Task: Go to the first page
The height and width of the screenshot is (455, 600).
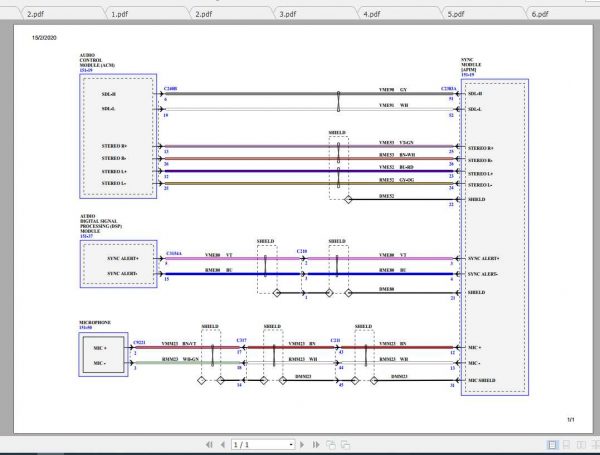Action: pyautogui.click(x=209, y=445)
